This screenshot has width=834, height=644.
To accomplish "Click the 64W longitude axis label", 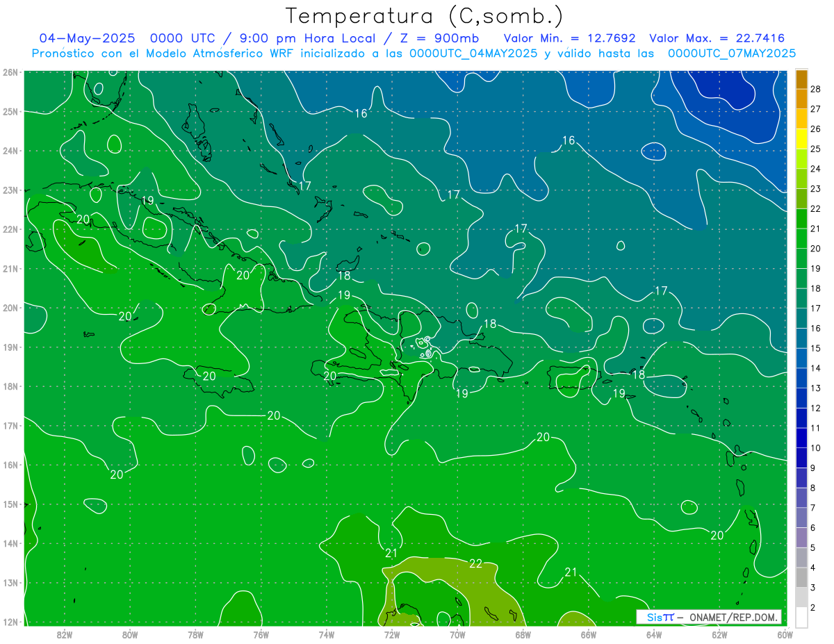I will pos(654,634).
